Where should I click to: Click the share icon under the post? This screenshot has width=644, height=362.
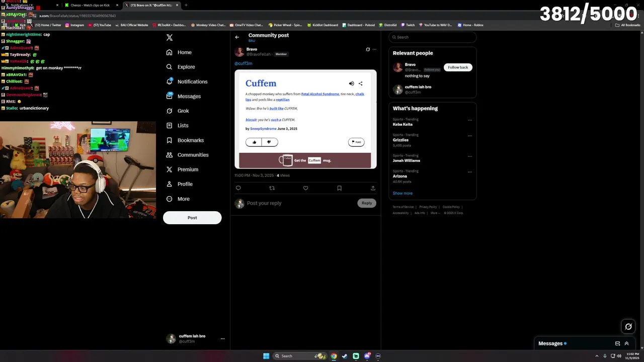(x=373, y=188)
